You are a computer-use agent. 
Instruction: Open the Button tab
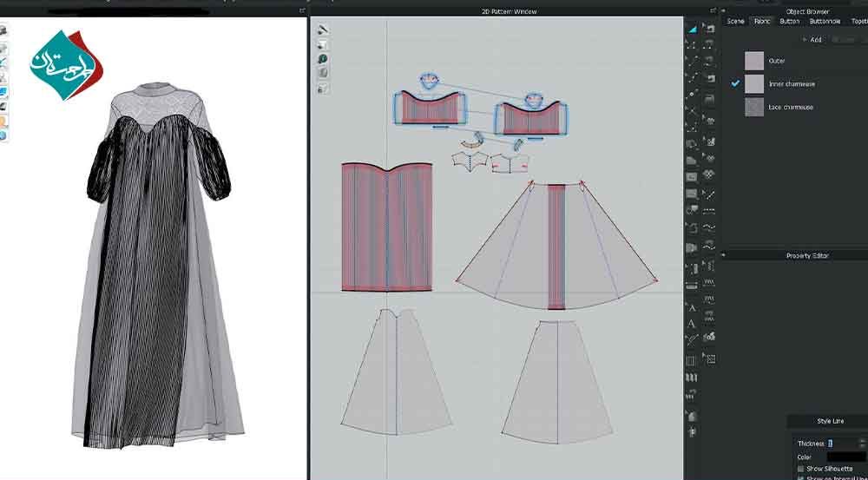coord(789,21)
